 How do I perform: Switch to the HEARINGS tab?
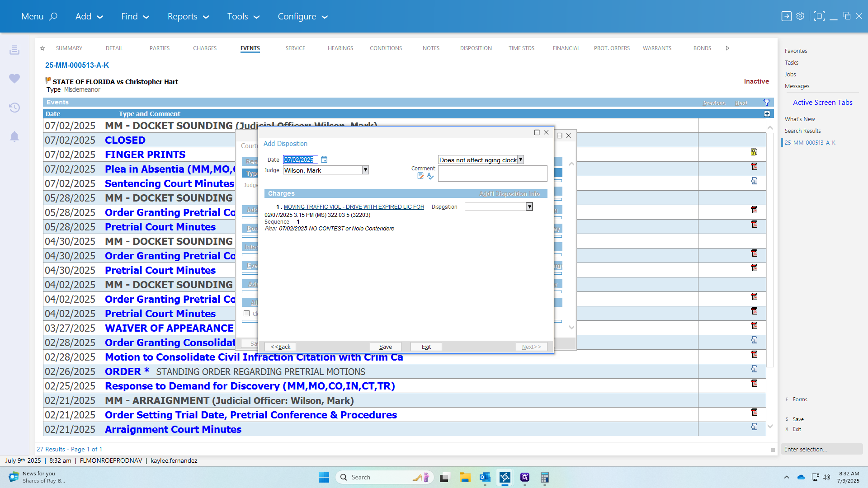340,48
